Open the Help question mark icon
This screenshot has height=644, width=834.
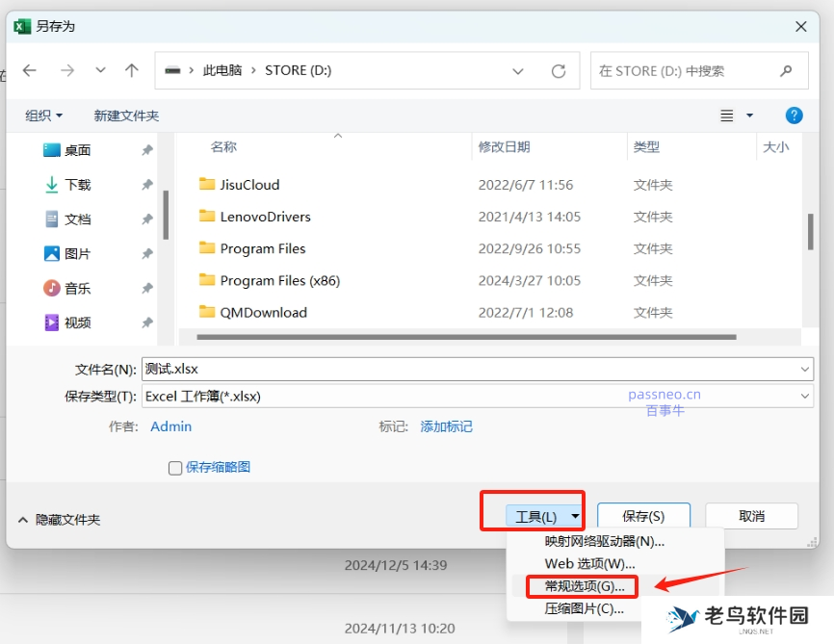(x=793, y=115)
